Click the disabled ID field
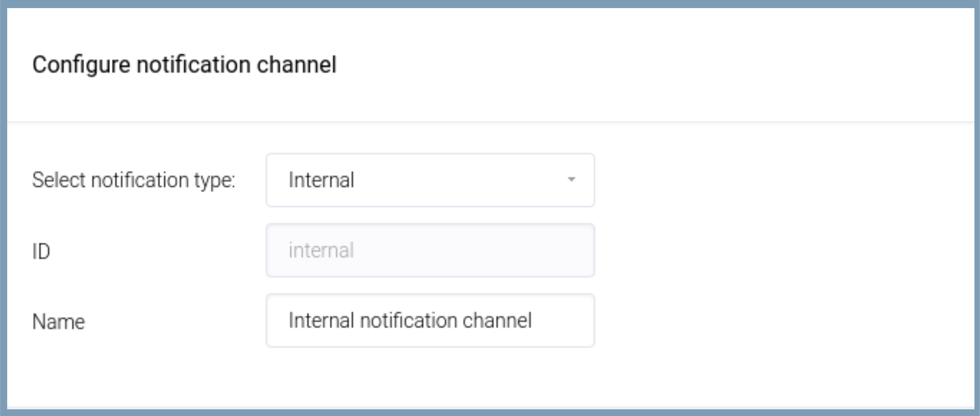The width and height of the screenshot is (980, 416). click(x=430, y=250)
